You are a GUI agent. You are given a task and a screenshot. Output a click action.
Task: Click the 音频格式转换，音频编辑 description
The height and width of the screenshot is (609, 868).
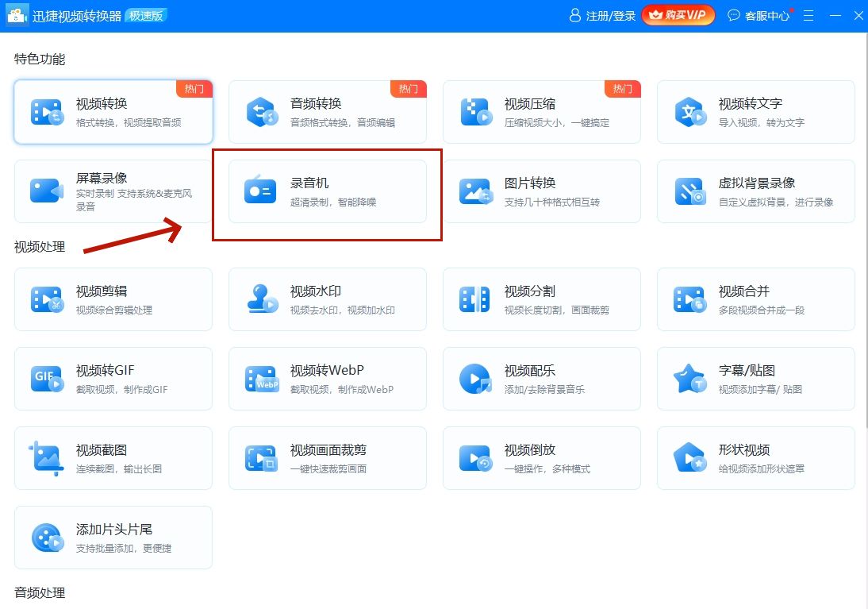click(343, 122)
